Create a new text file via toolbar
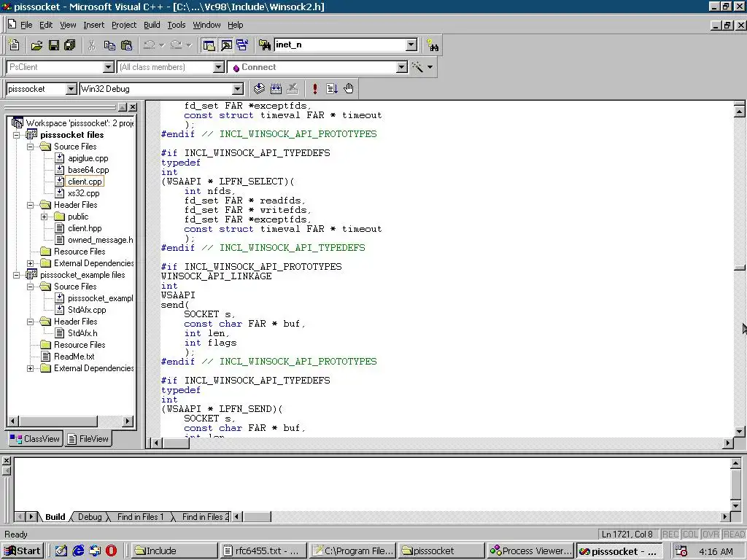This screenshot has width=747, height=560. point(15,45)
